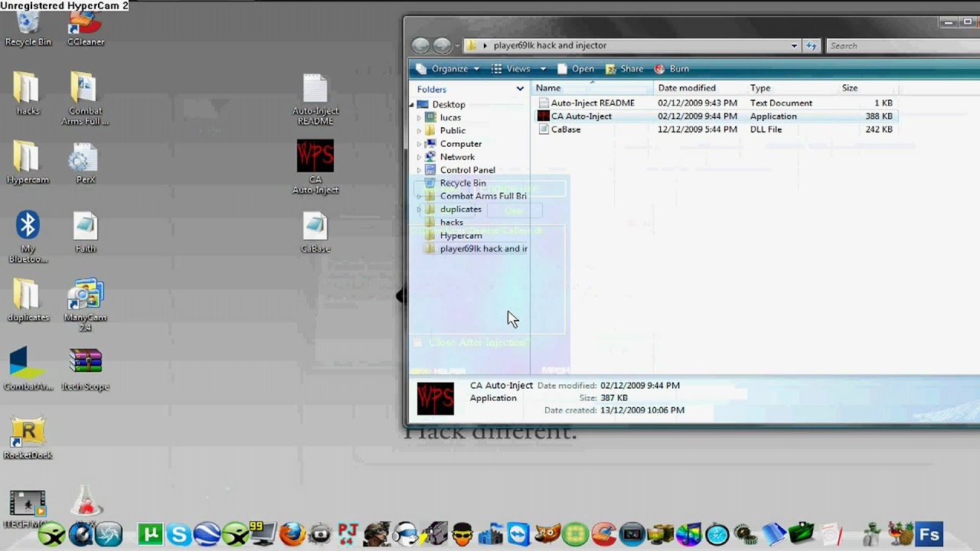Image resolution: width=980 pixels, height=551 pixels.
Task: Expand the Computer tree node
Action: 419,144
